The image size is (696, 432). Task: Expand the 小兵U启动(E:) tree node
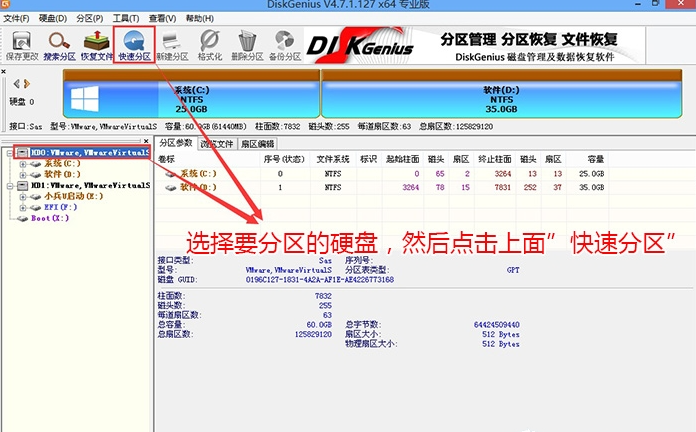(23, 196)
